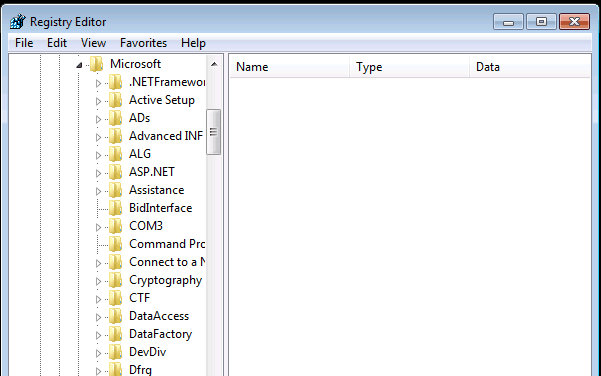Click the ADs folder icon

[115, 118]
